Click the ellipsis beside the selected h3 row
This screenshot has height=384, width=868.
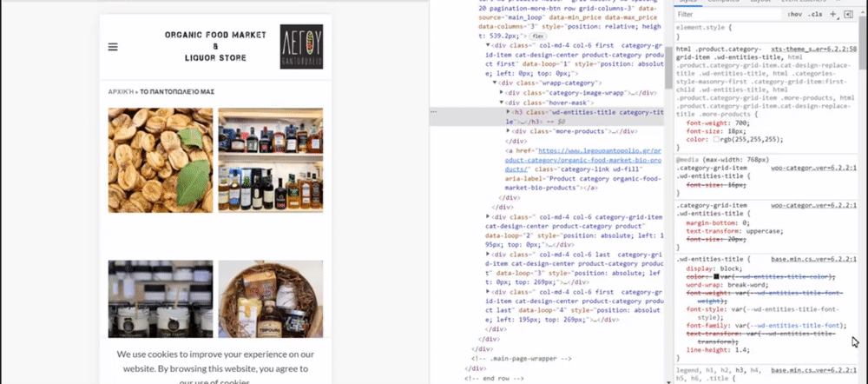pyautogui.click(x=434, y=112)
